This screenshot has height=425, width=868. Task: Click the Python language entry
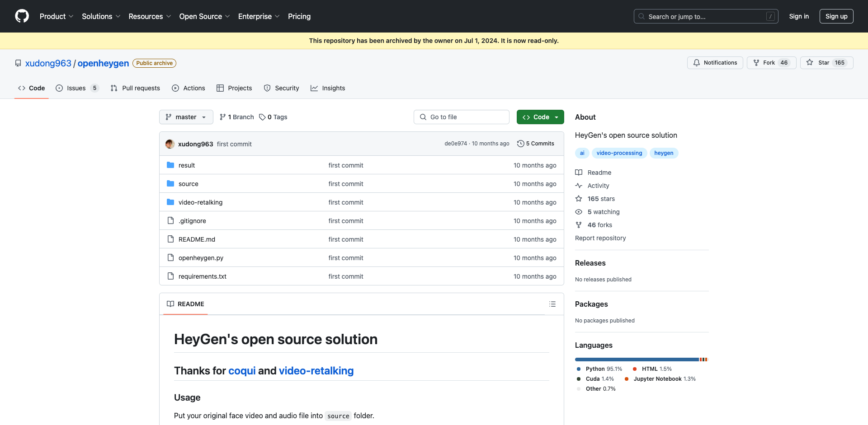599,369
